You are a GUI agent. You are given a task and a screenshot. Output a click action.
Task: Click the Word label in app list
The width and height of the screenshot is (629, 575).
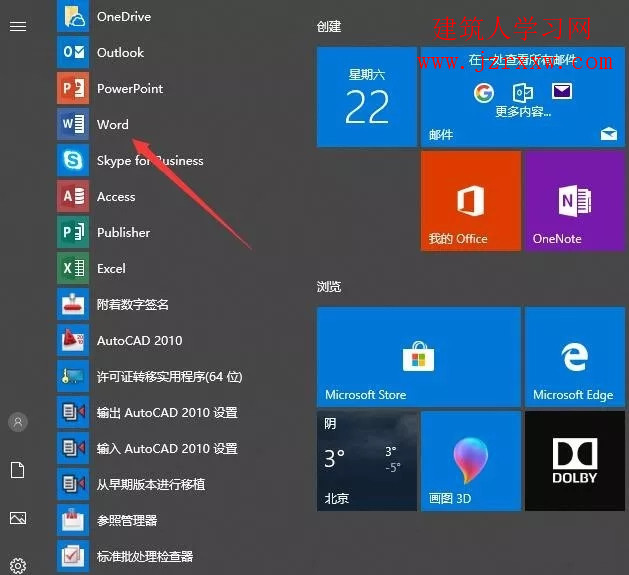(x=113, y=124)
